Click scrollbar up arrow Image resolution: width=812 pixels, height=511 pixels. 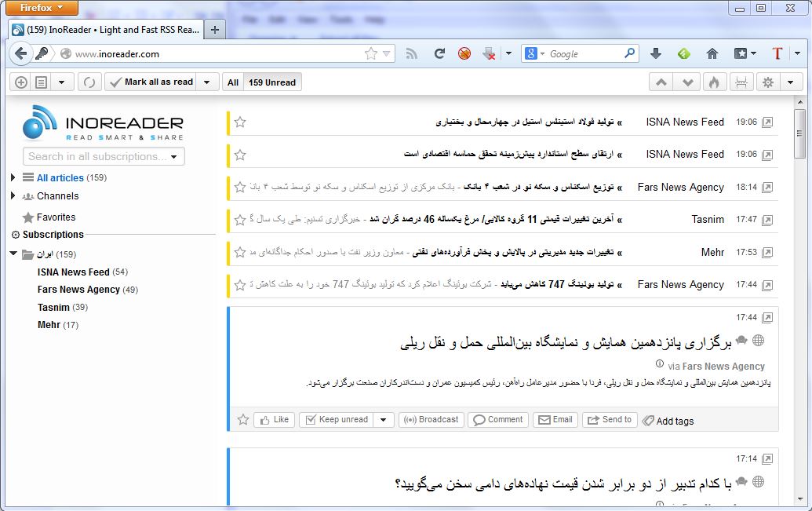coord(800,102)
